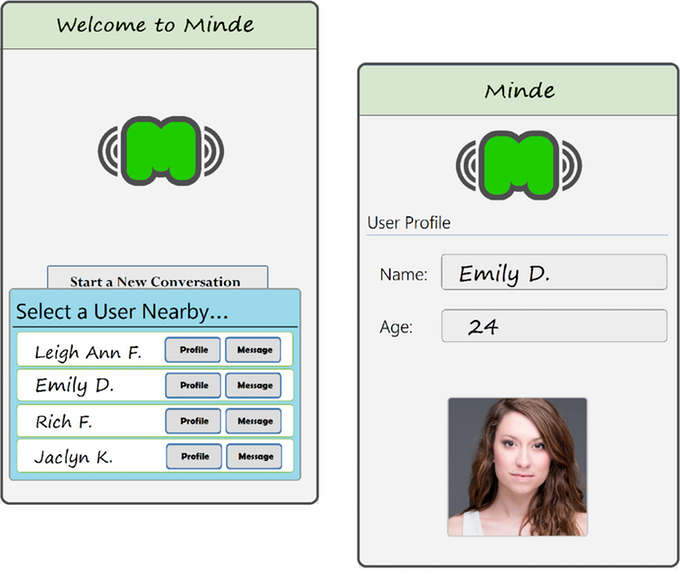Click the Name field showing Emily D.
This screenshot has height=574, width=680.
pos(554,272)
